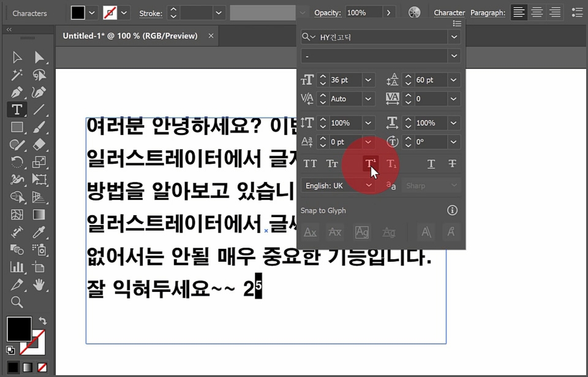Select the Zoom tool
The width and height of the screenshot is (588, 377).
[17, 302]
